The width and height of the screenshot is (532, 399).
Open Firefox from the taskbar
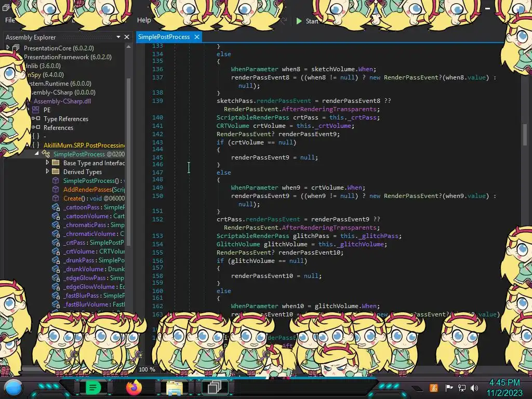pos(134,387)
